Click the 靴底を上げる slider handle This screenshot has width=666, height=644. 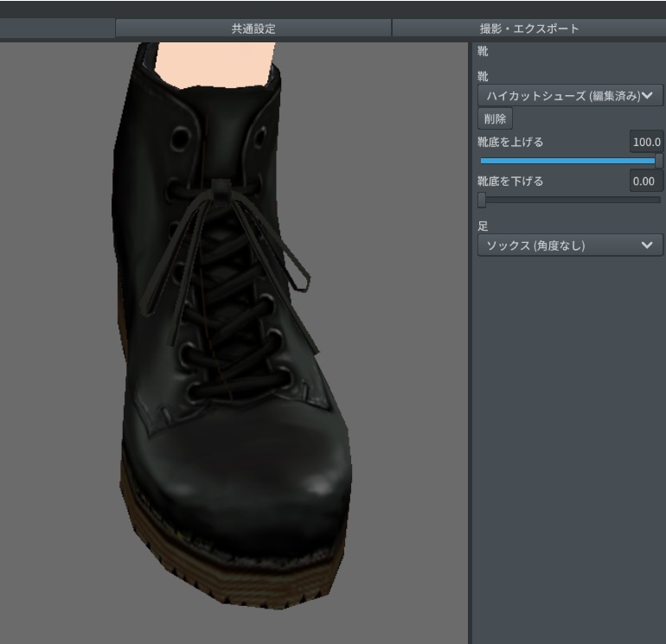pyautogui.click(x=659, y=161)
